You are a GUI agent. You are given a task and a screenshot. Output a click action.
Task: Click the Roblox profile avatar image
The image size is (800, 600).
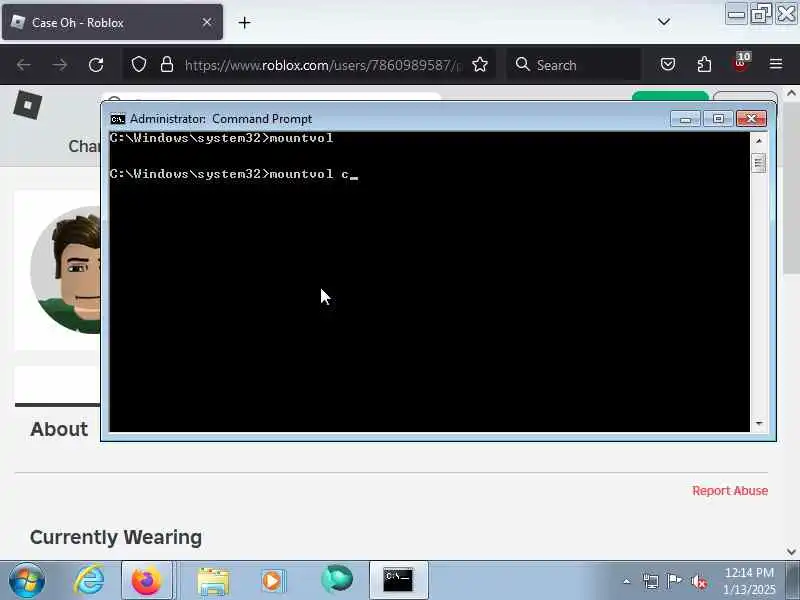66,270
